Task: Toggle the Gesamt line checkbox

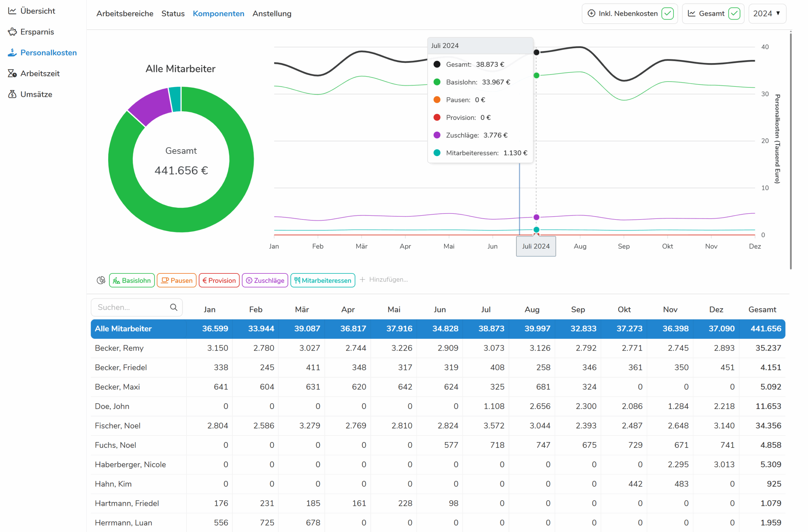Action: [x=734, y=14]
